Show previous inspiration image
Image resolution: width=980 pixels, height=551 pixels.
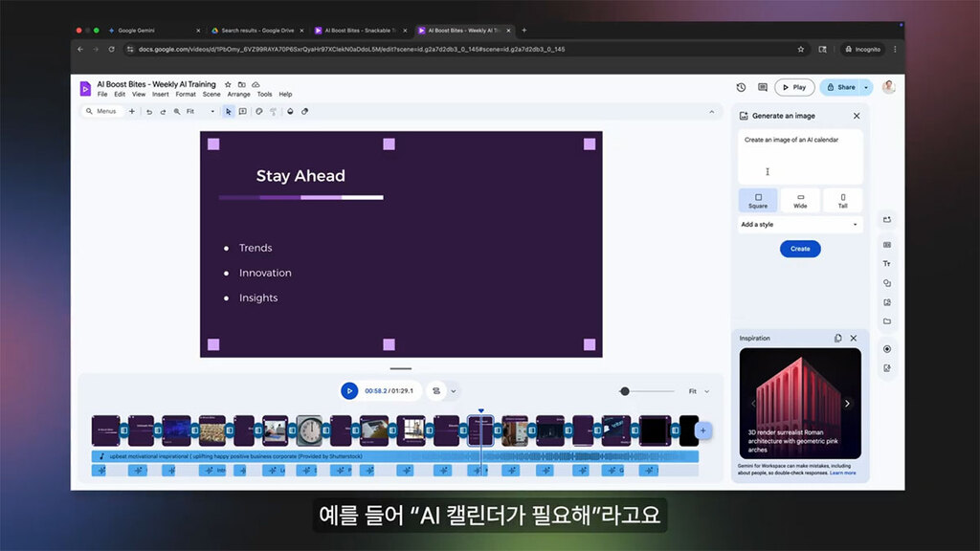point(753,404)
